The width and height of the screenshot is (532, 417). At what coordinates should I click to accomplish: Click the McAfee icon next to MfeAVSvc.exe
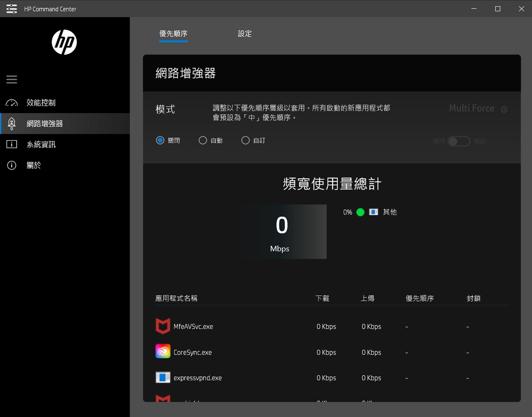[163, 326]
